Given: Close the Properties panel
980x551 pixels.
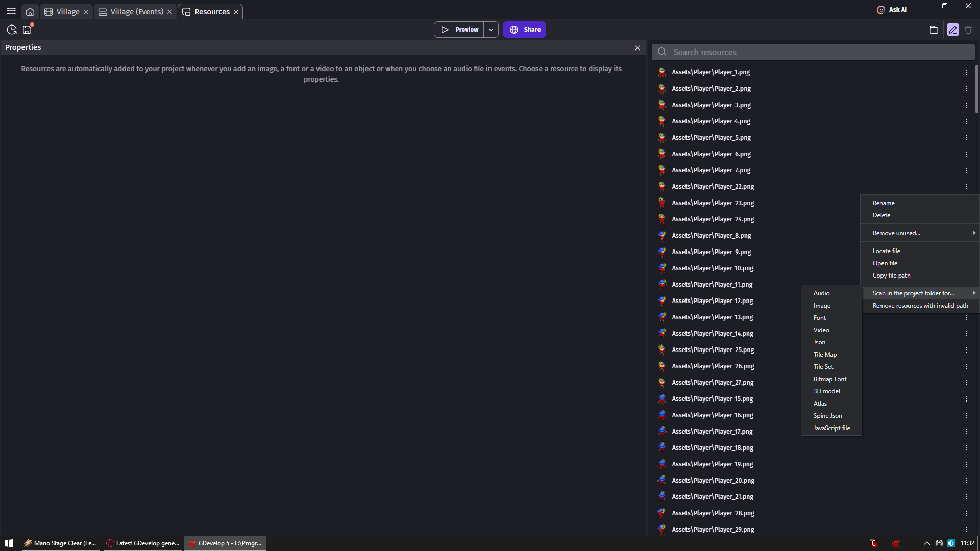Looking at the screenshot, I should (x=637, y=47).
